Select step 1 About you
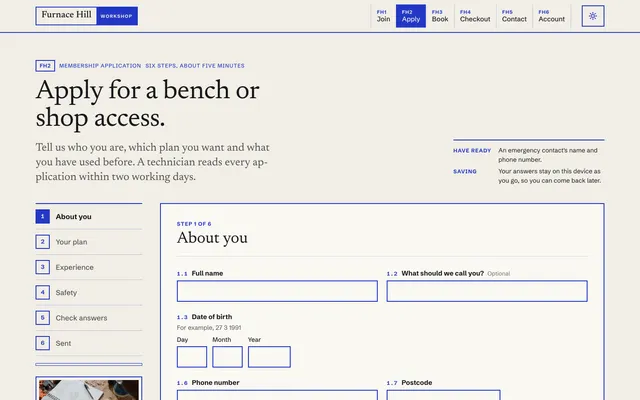The image size is (640, 400). (x=89, y=217)
